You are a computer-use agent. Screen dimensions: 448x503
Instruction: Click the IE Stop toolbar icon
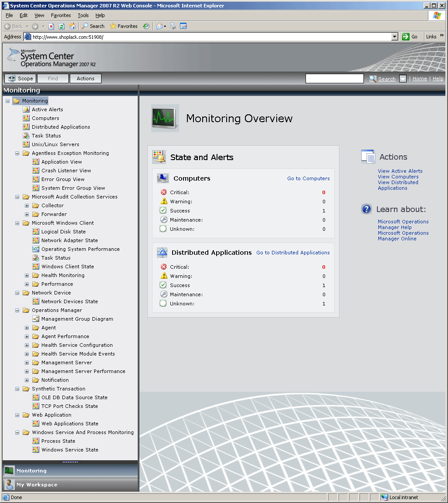pyautogui.click(x=51, y=26)
